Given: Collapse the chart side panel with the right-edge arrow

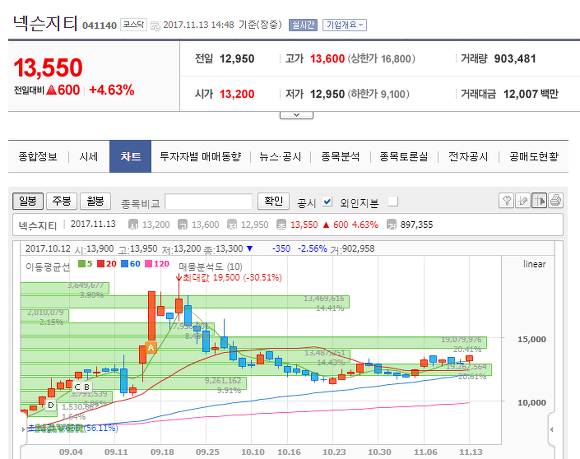Looking at the screenshot, I should point(552,429).
